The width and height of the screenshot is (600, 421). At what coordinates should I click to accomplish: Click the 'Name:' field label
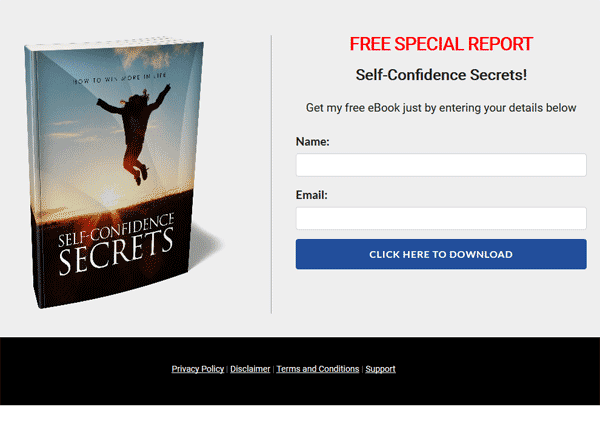click(x=312, y=142)
